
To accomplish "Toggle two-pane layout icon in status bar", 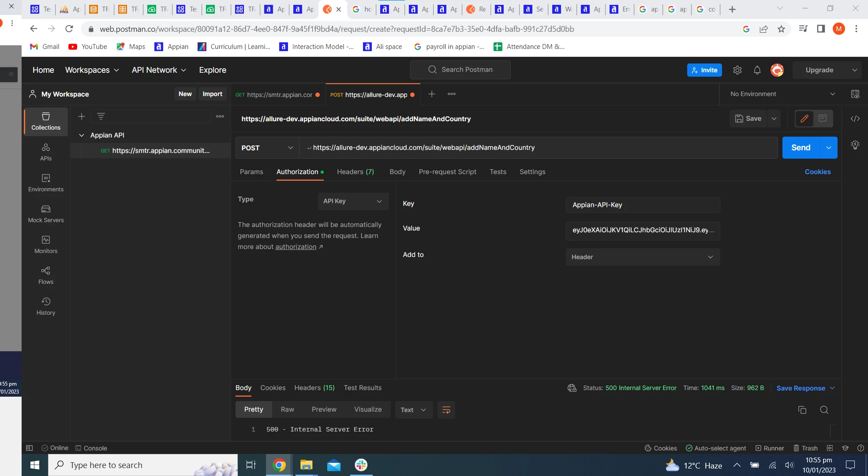I will point(830,448).
